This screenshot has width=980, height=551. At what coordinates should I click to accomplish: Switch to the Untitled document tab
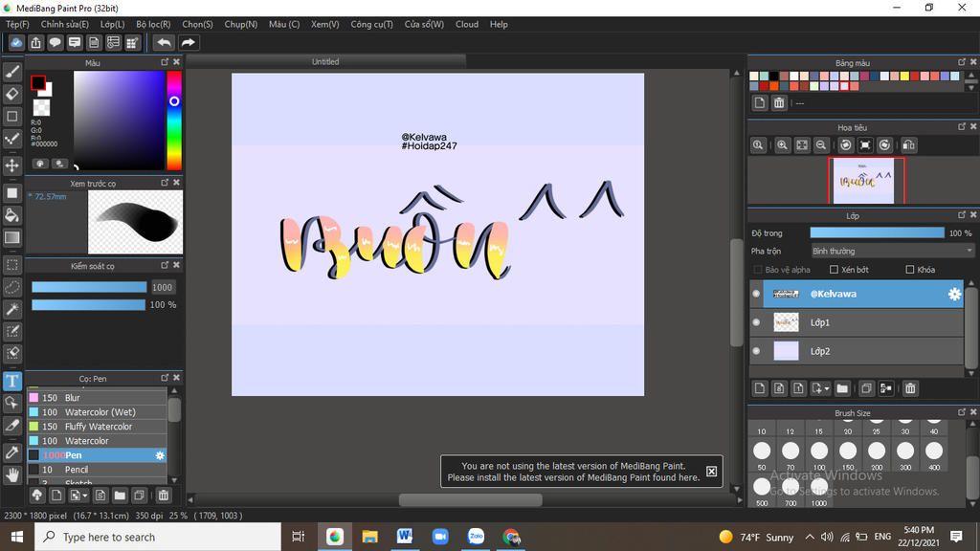[325, 62]
